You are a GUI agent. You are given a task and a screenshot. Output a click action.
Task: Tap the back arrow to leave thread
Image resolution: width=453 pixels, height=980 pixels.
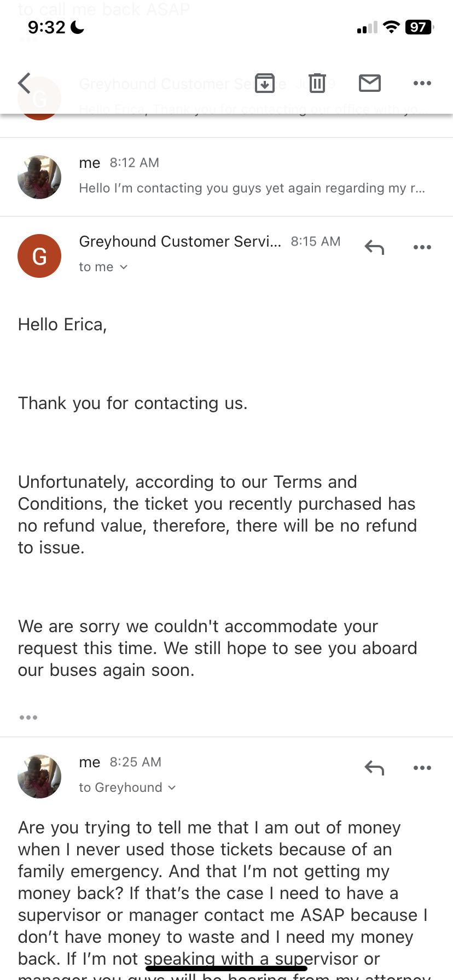click(25, 83)
